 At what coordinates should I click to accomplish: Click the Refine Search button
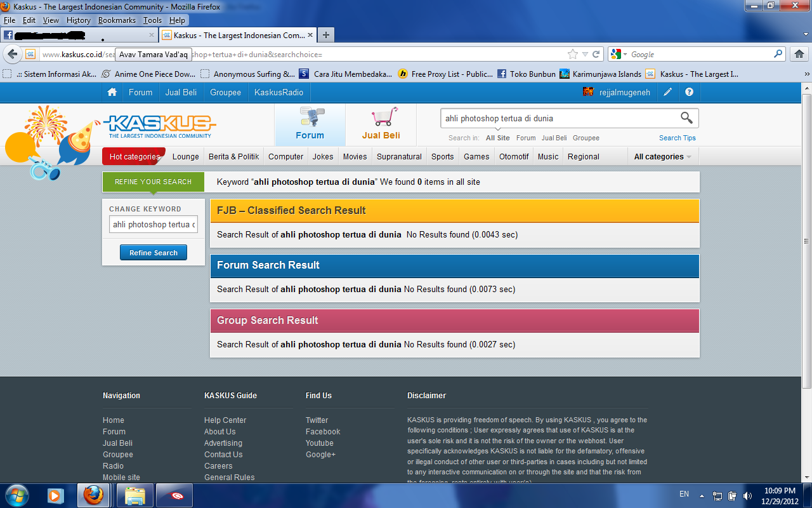[154, 253]
